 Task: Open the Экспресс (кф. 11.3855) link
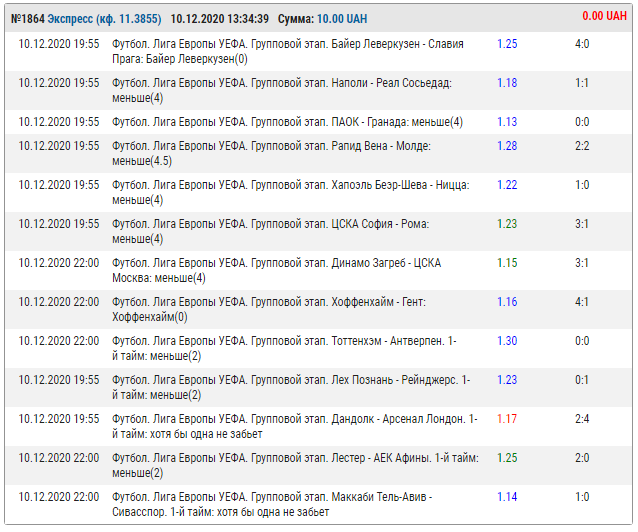[104, 19]
